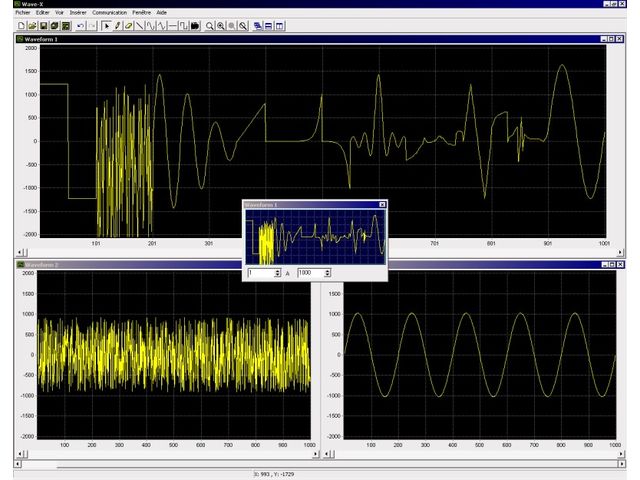The image size is (640, 480).
Task: Insert a flat horizontal line segment
Action: tap(173, 26)
